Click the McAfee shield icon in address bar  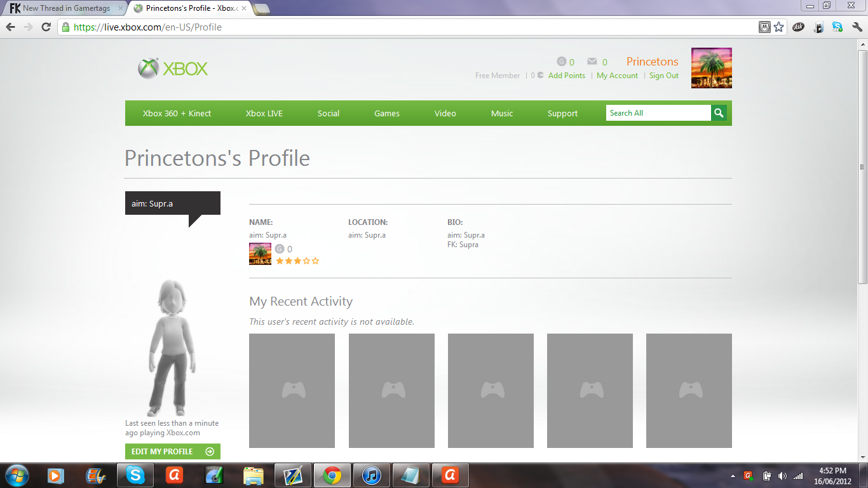pos(764,27)
